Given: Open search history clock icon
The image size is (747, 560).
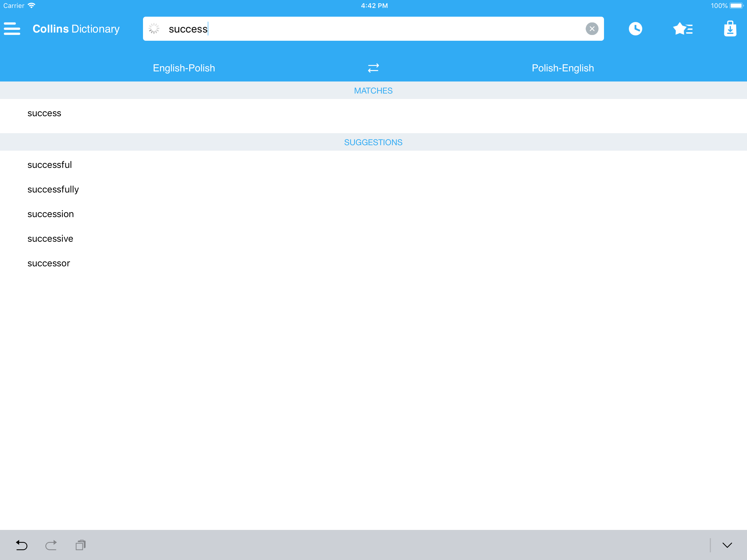Looking at the screenshot, I should (x=635, y=29).
